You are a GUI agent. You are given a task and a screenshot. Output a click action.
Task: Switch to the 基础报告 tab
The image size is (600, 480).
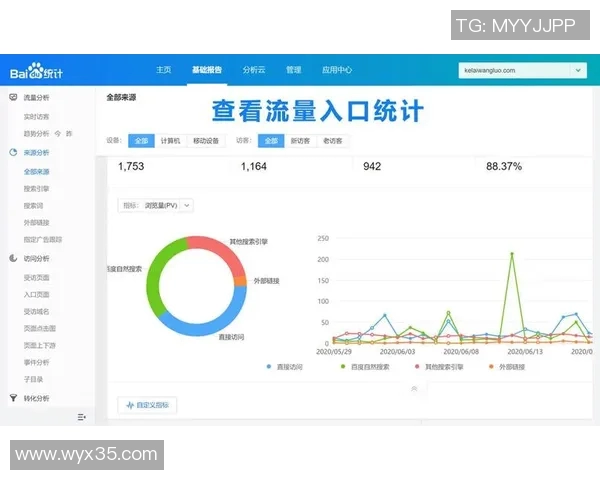point(207,70)
